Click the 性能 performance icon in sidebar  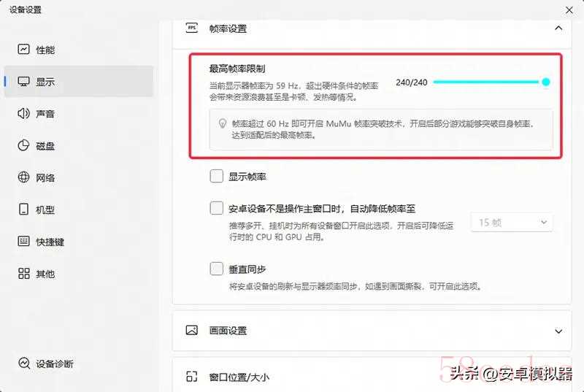(x=23, y=50)
